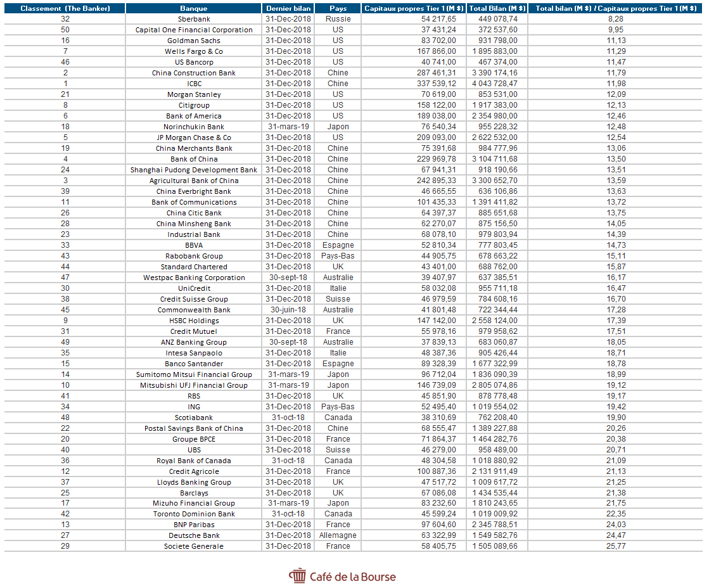Screen dimensions: 709x588
Task: Click the "Russie" country cell
Action: coord(338,19)
